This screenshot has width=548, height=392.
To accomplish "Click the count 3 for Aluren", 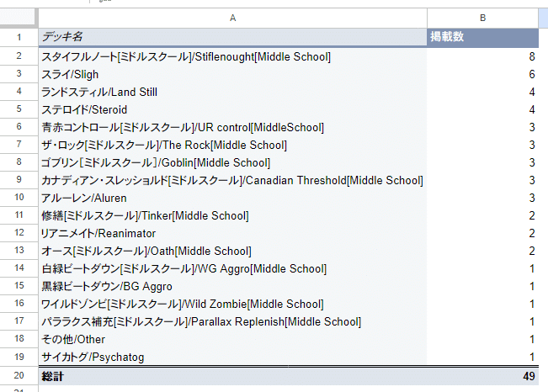I will [482, 198].
